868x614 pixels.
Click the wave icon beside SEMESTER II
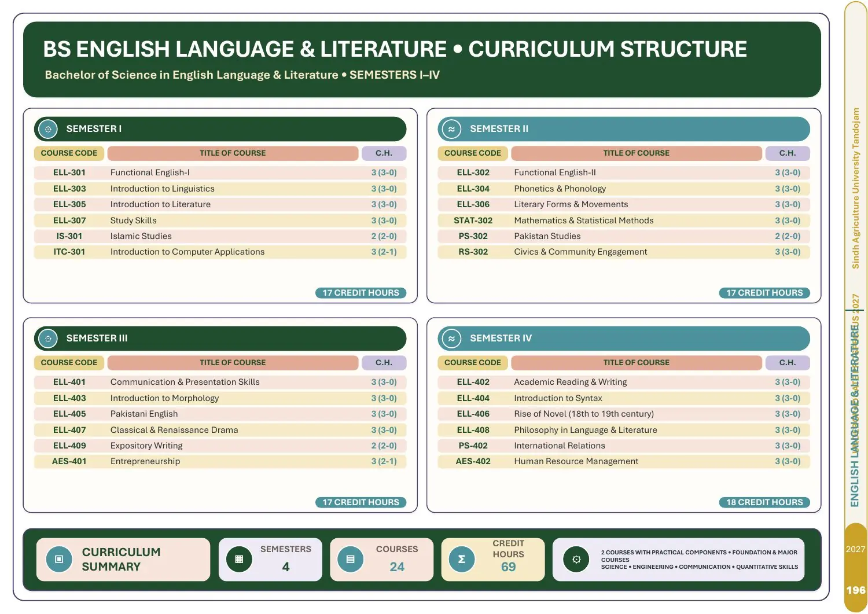[451, 129]
